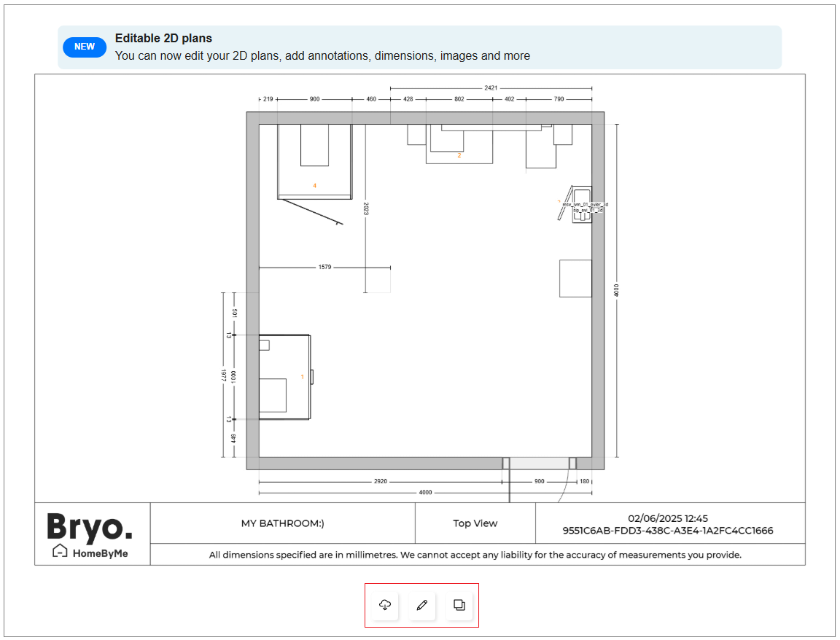Click the 1977 vertical dimension label
Image resolution: width=840 pixels, height=640 pixels.
coord(223,375)
